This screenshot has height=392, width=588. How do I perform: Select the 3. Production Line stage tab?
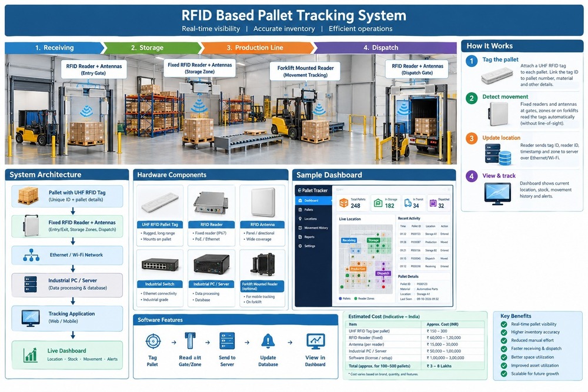(x=257, y=48)
